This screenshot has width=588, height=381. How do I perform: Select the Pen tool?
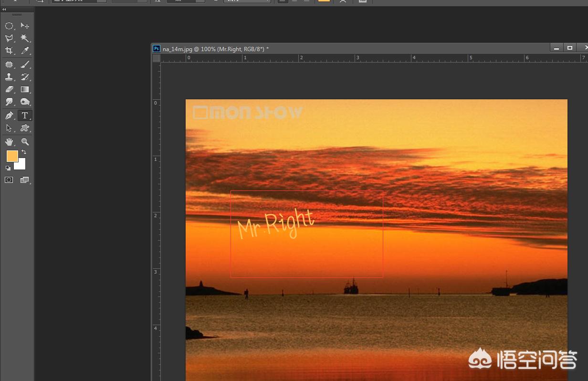click(x=9, y=116)
